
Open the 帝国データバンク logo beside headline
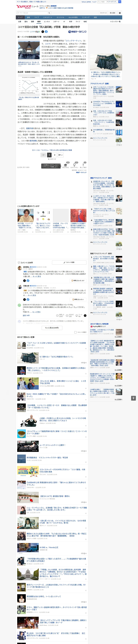coord(77,32)
